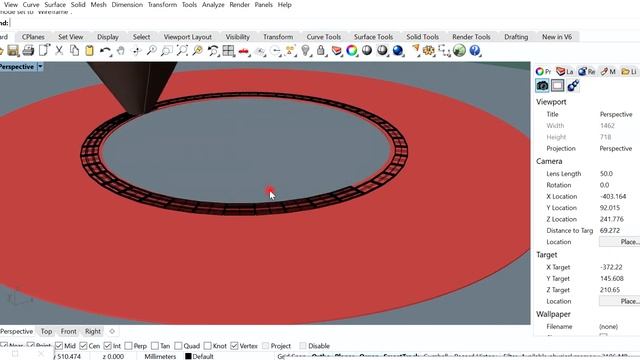
Task: Select the Rotate View tool
Action: pyautogui.click(x=136, y=51)
